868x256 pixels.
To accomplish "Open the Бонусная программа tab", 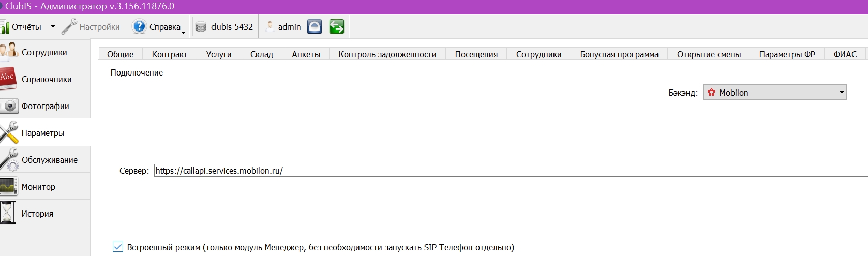I will tap(619, 54).
